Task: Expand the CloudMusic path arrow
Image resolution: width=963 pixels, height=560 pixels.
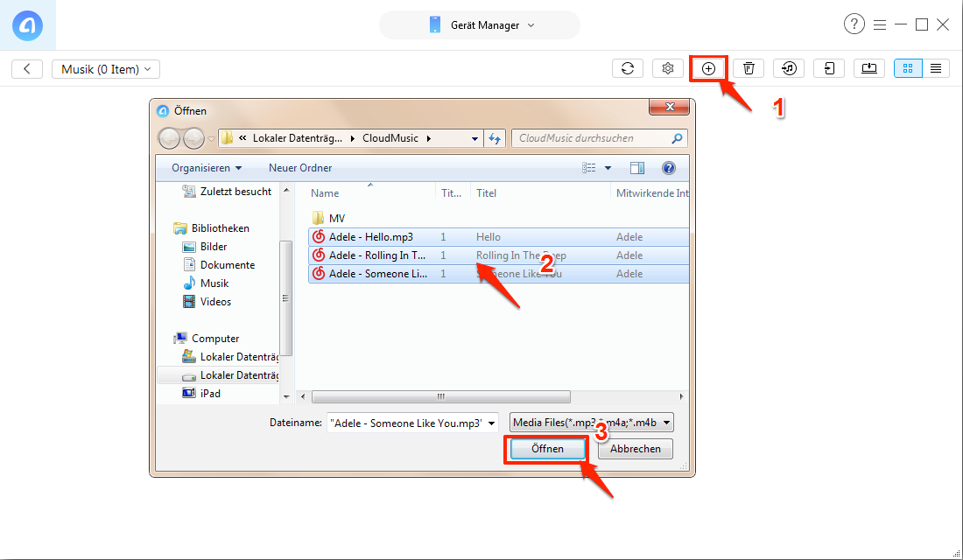Action: (429, 138)
